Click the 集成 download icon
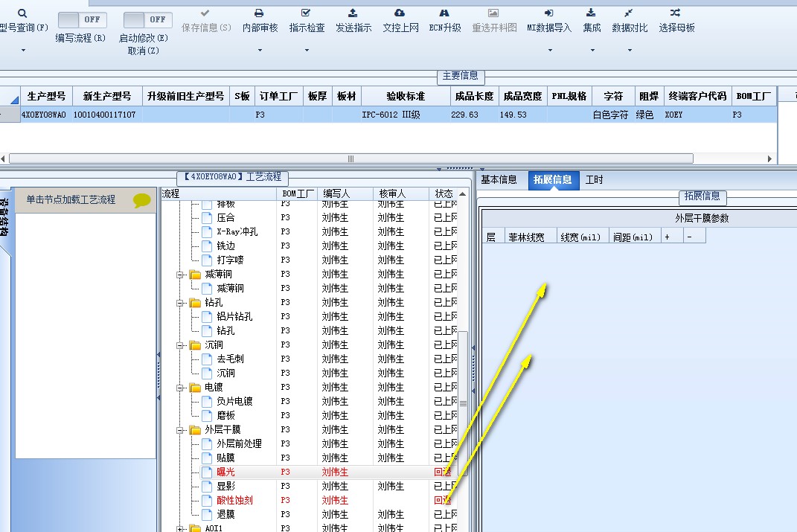The image size is (797, 532). click(591, 13)
